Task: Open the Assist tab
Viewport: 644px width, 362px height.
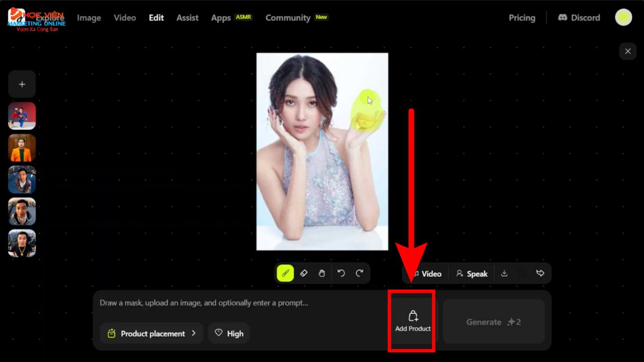Action: 187,18
